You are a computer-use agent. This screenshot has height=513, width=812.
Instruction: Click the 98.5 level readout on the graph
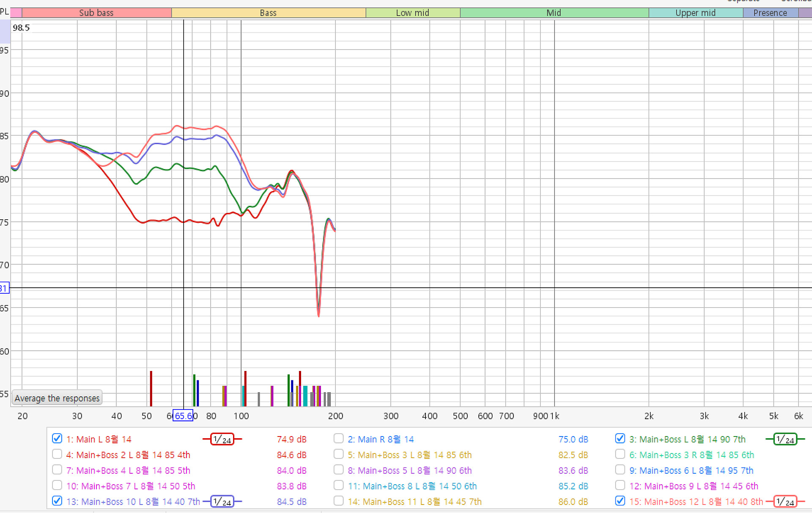click(x=21, y=28)
